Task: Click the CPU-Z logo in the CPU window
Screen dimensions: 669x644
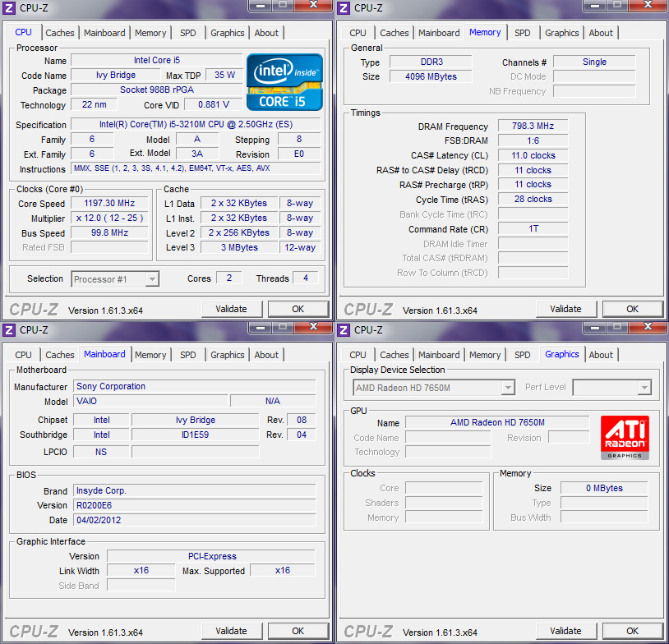Action: coord(34,309)
